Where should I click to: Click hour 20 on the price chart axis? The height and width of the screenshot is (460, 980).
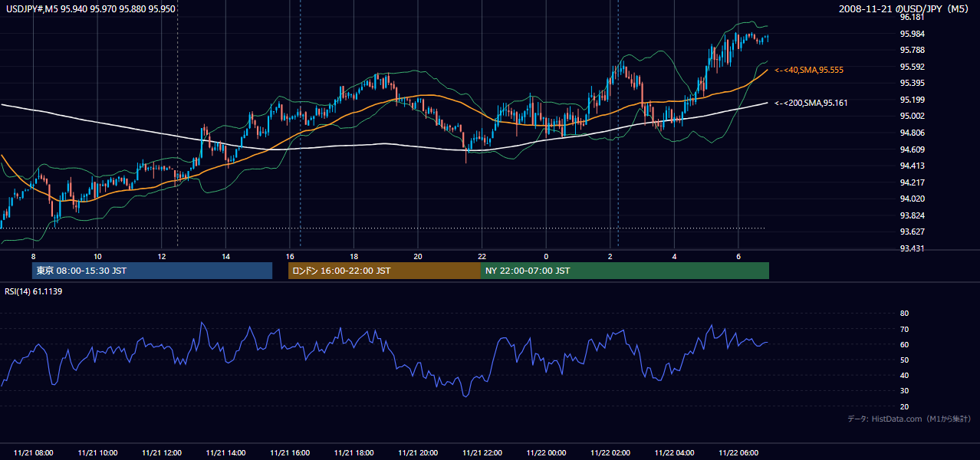[x=418, y=256]
